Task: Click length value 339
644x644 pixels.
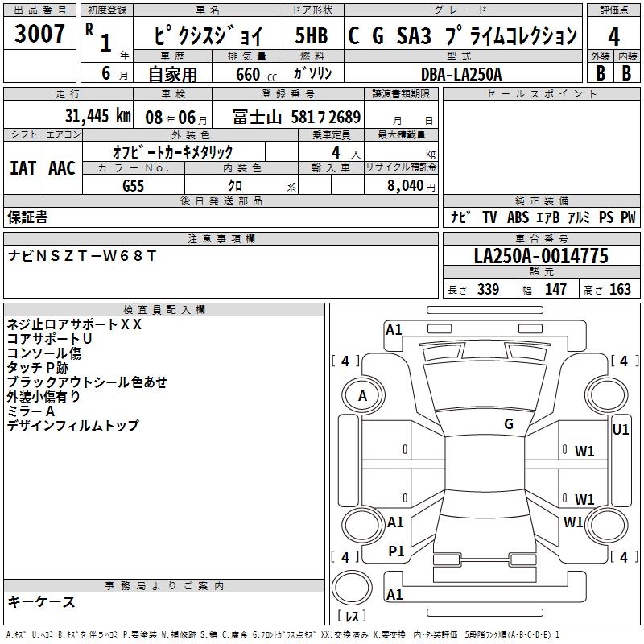Action: tap(488, 289)
